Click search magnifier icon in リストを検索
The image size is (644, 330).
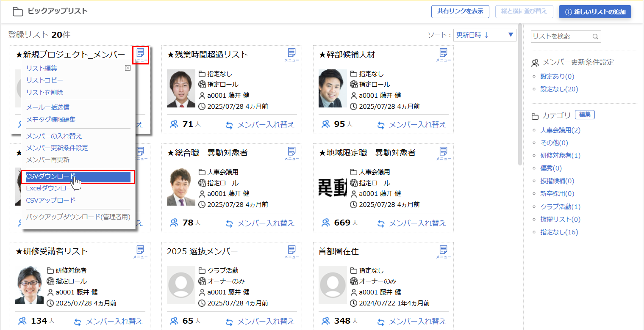(595, 37)
